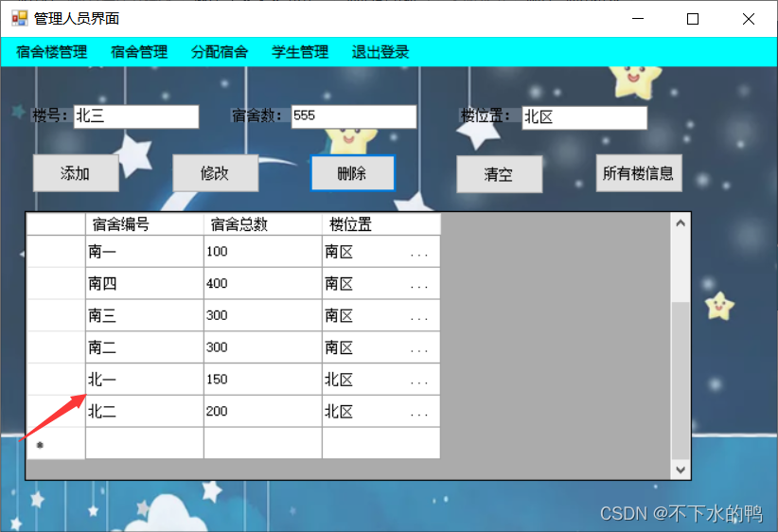Show 所有楼信息 via its button
Screen dimensions: 778x532
click(x=639, y=173)
